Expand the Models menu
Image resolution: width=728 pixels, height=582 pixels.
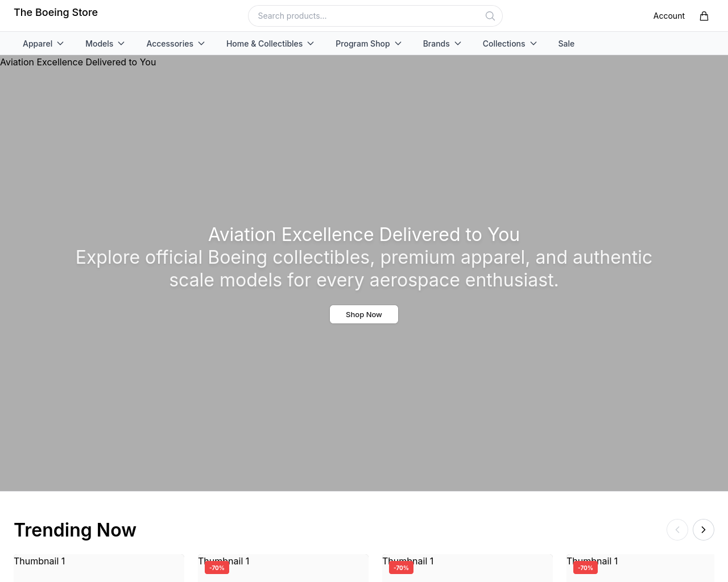[x=105, y=44]
